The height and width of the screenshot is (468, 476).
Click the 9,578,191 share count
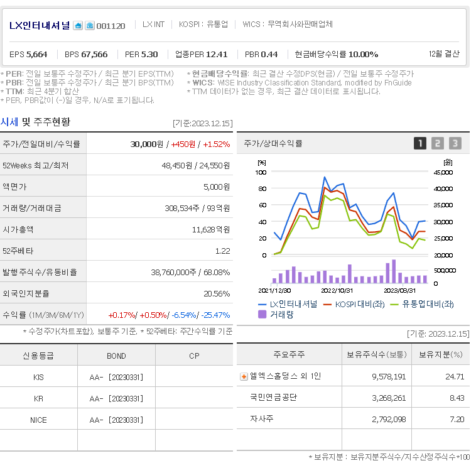[389, 377]
